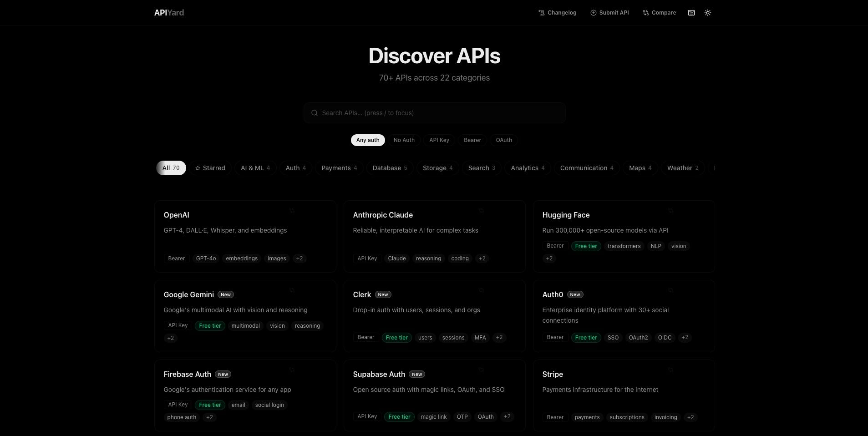This screenshot has height=436, width=868.
Task: Click the 'subscriptions' tag on Stripe card
Action: coord(627,417)
